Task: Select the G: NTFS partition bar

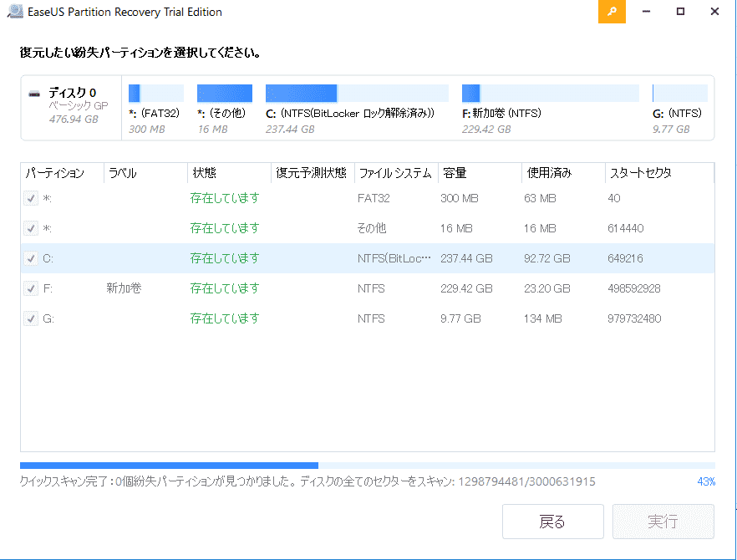Action: click(x=679, y=93)
